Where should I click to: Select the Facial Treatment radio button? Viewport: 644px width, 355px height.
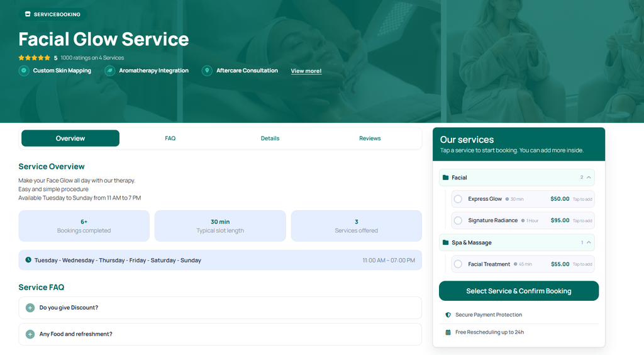(458, 264)
